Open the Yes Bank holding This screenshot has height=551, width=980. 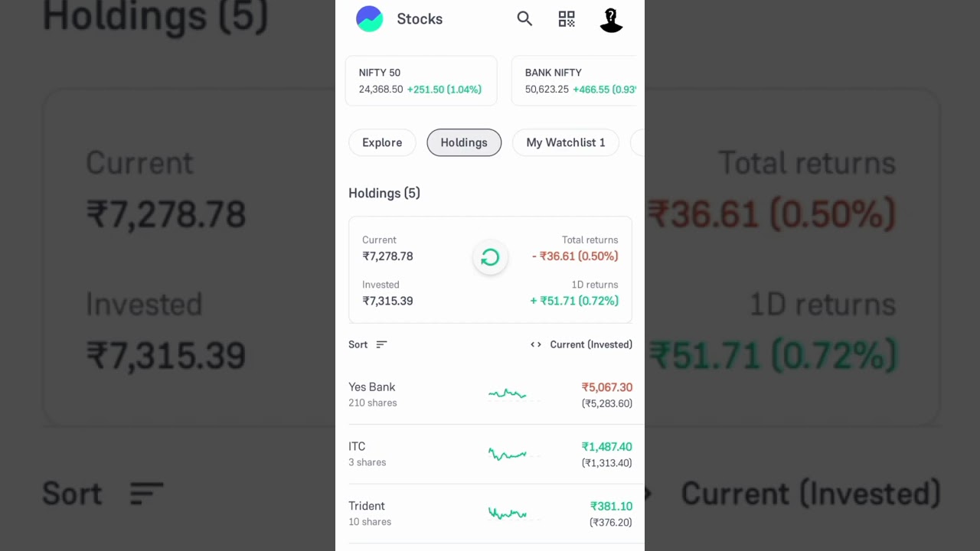coord(372,394)
